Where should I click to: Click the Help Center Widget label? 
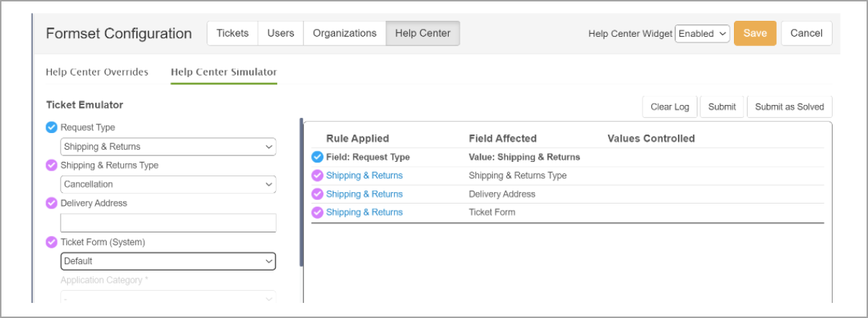click(630, 34)
